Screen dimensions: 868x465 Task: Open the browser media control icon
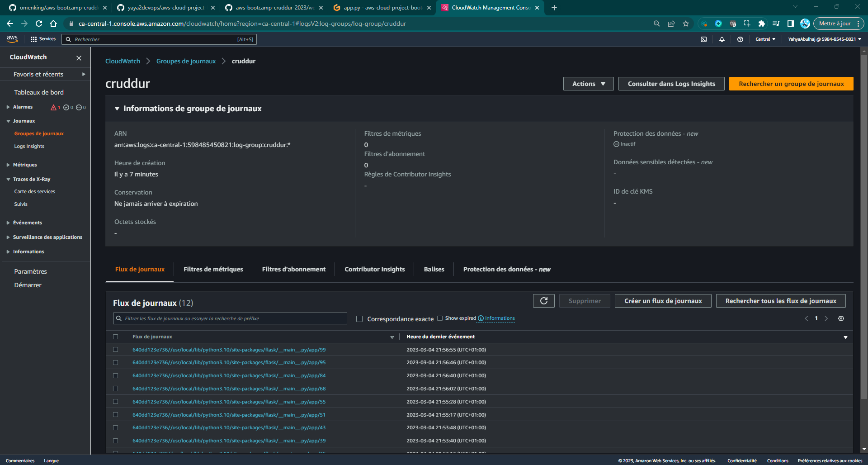(x=776, y=24)
